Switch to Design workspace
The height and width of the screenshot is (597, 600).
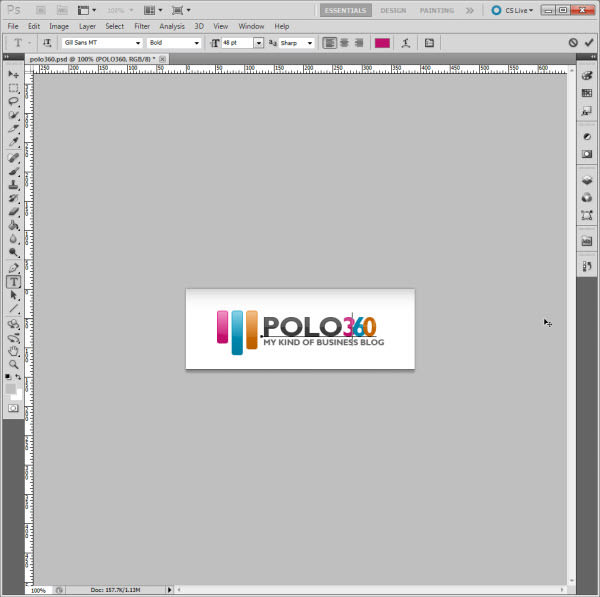(393, 10)
